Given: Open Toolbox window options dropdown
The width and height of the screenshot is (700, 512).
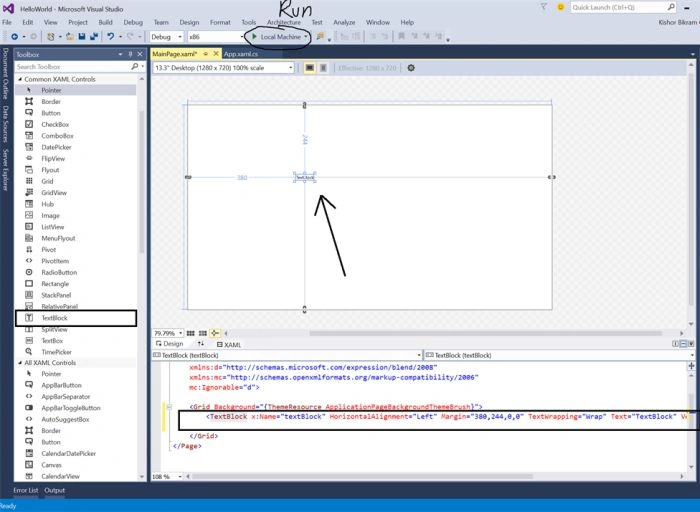Looking at the screenshot, I should 121,54.
